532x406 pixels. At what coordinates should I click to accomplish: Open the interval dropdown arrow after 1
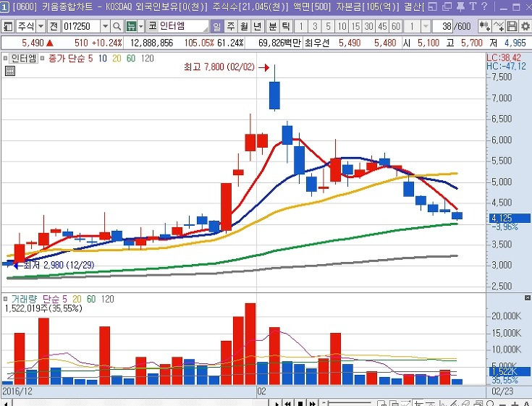click(x=426, y=26)
